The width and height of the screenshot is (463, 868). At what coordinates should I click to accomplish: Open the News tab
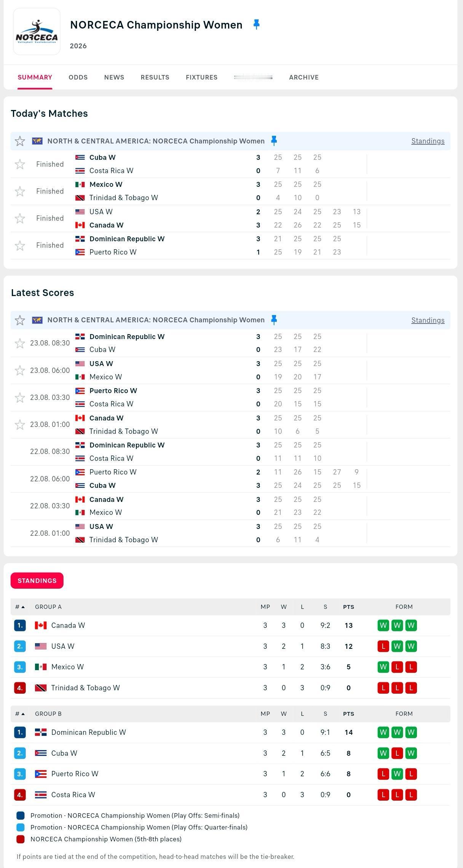(x=114, y=77)
